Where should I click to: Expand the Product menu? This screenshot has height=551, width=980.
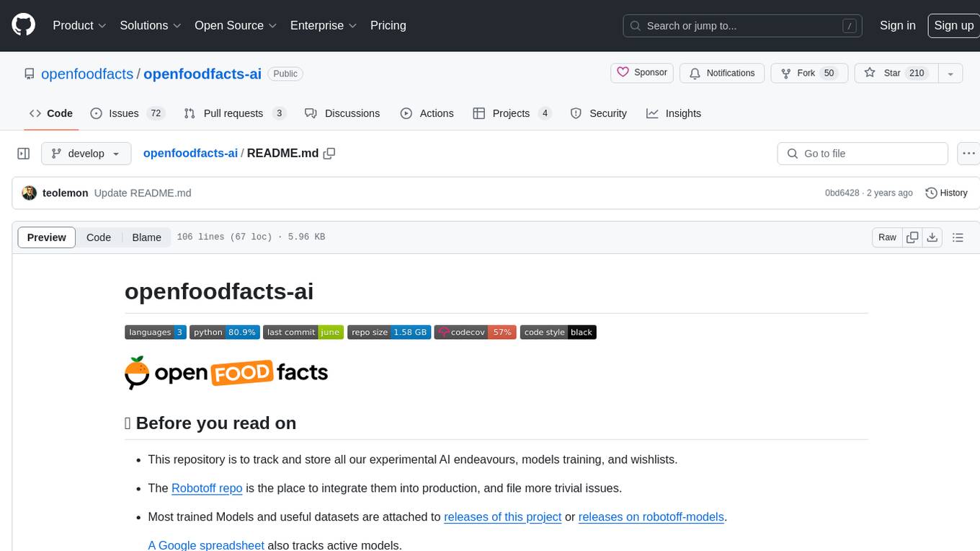tap(79, 25)
